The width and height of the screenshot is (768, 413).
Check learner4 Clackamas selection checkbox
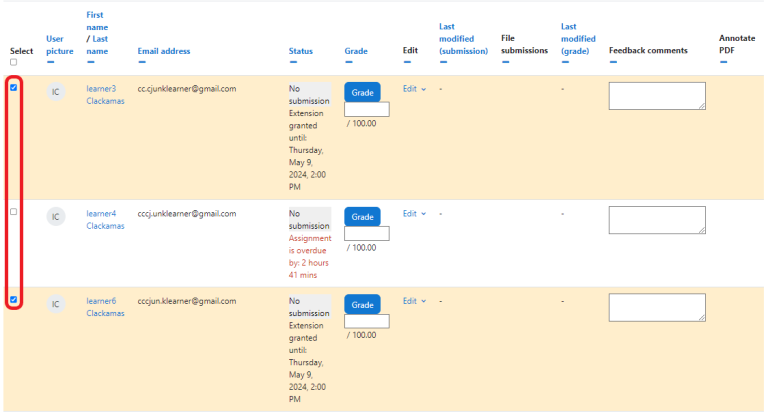coord(14,212)
